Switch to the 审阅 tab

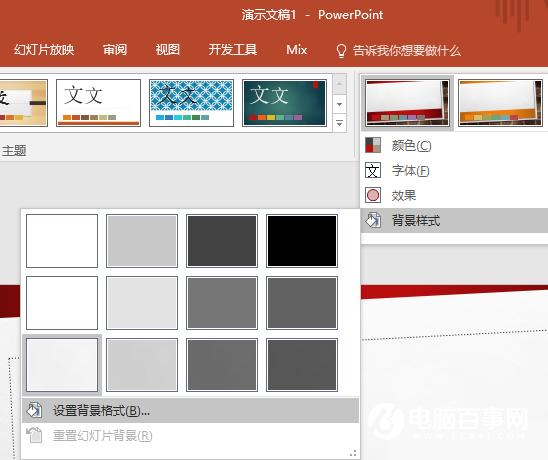pos(115,50)
